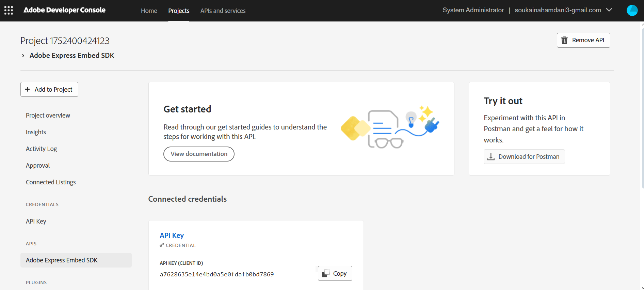Open the Project 1752400424123 title link
The width and height of the screenshot is (644, 290).
coord(65,41)
